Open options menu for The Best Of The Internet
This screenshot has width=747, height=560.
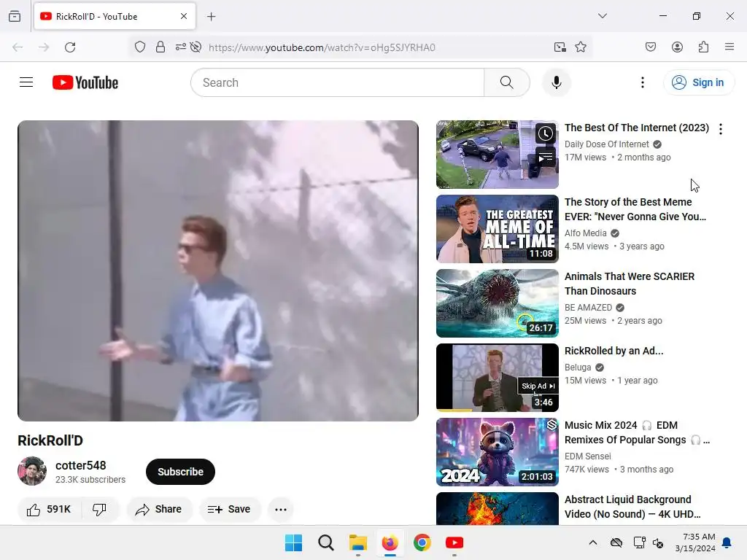[720, 129]
